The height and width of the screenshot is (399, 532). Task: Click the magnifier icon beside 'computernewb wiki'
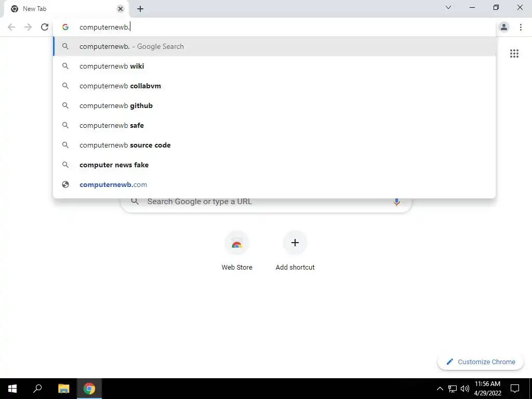coord(65,66)
